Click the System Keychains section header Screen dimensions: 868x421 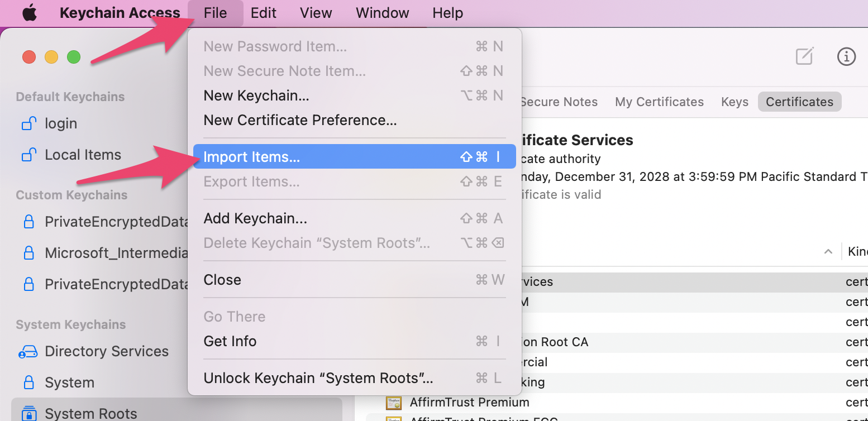(x=71, y=324)
